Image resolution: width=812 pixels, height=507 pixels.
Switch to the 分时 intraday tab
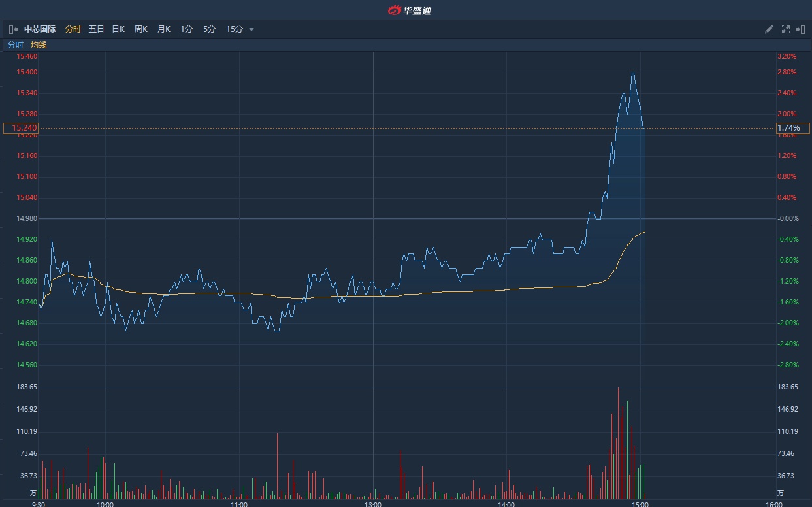coord(73,29)
